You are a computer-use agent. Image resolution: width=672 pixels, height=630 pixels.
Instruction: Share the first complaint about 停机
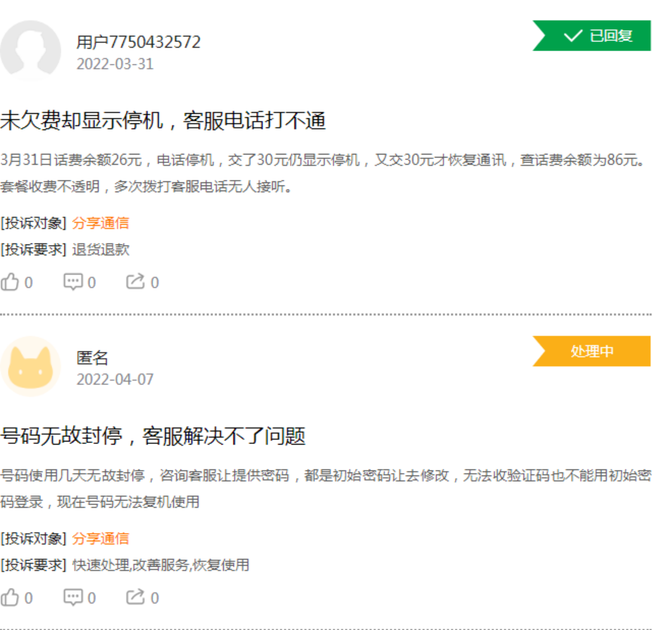pyautogui.click(x=135, y=282)
